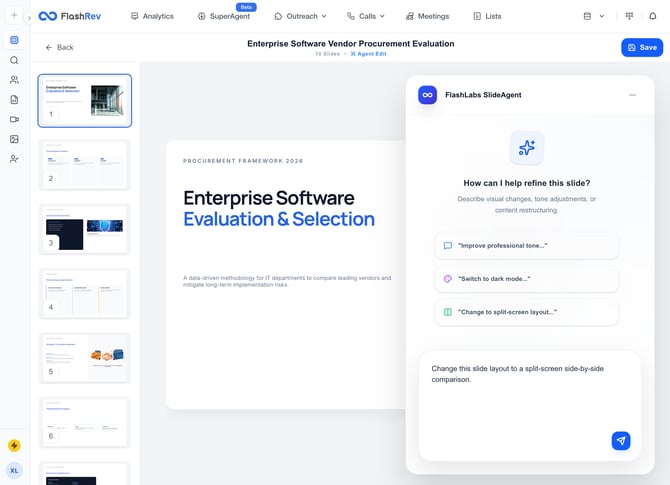Screen dimensions: 670x485
Task: Open the image gallery icon in sidebar
Action: [14, 139]
